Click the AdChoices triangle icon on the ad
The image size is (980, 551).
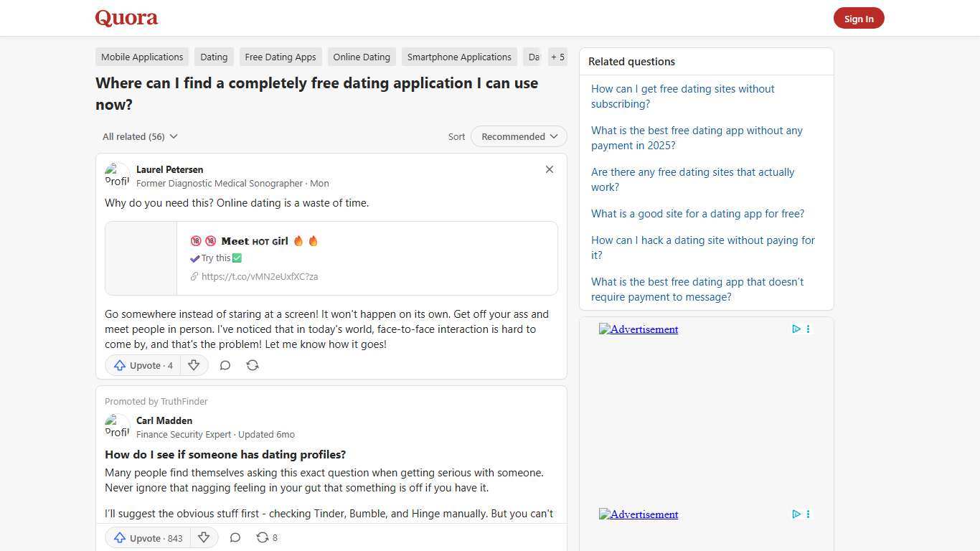coord(796,329)
